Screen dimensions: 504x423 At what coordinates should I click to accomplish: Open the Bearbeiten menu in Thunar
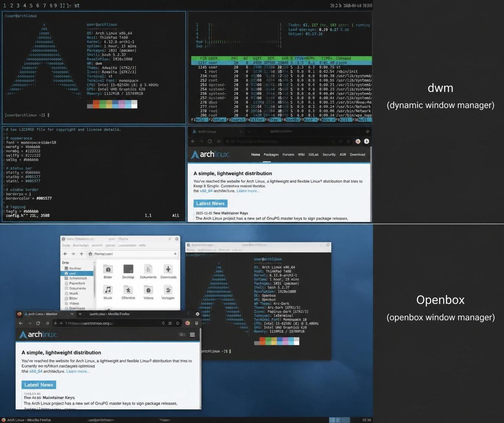(x=81, y=246)
